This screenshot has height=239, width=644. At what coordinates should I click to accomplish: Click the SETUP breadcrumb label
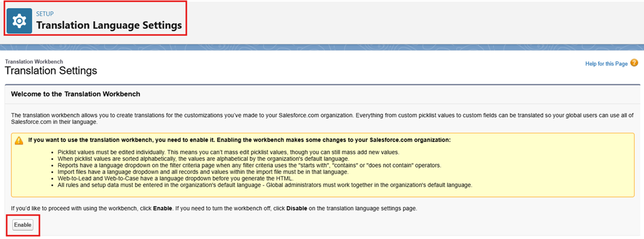tap(45, 14)
